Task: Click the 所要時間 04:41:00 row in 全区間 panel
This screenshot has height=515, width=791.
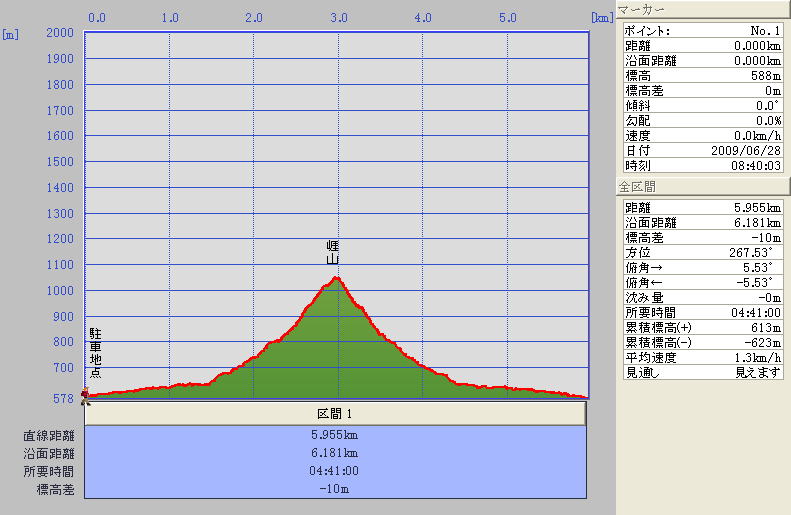Action: 703,313
